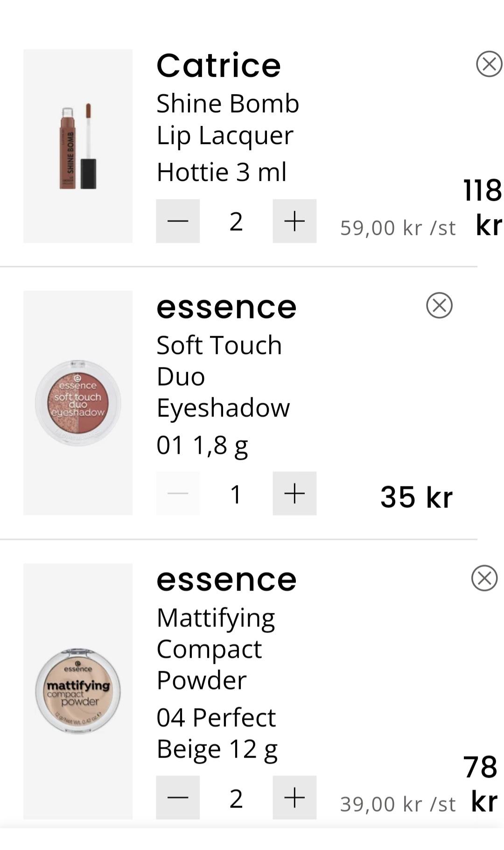Remove Catrice Shine Bomb Lip Lacquer from cart
Screen dimensions: 504x850
coord(489,64)
